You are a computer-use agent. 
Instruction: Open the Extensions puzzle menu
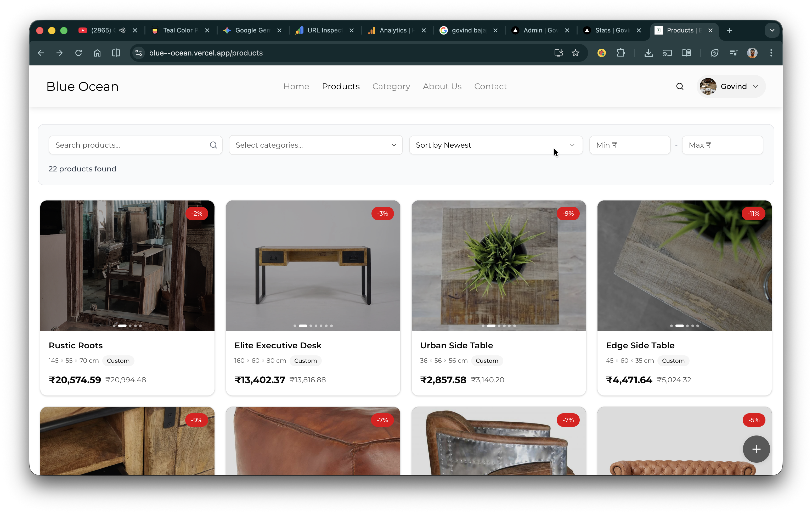(x=621, y=53)
